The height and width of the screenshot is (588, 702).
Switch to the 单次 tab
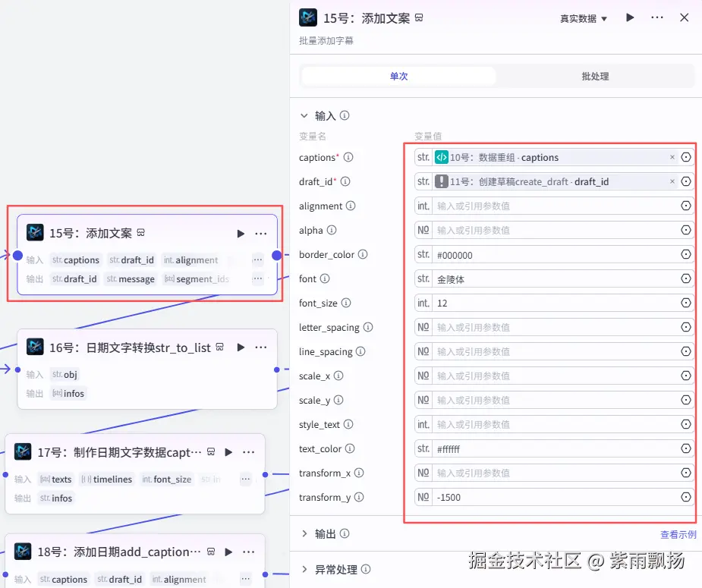[x=399, y=76]
